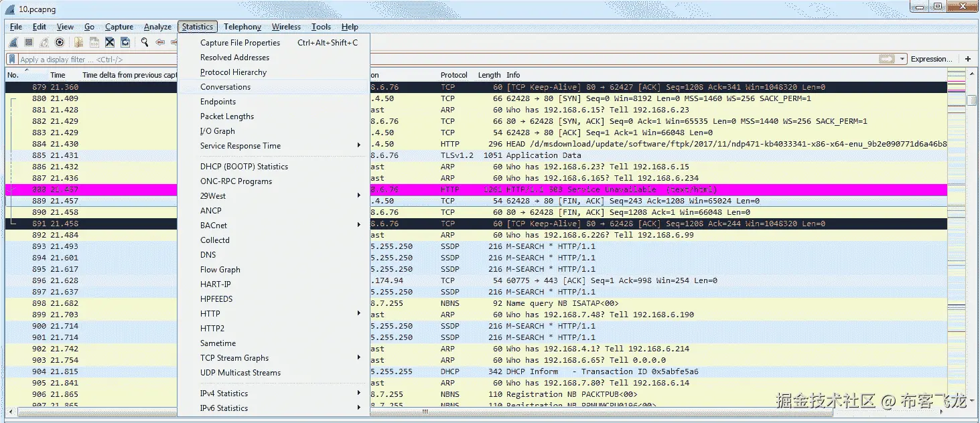Open the display filter history dropdown arrow
The height and width of the screenshot is (423, 980).
pyautogui.click(x=903, y=59)
